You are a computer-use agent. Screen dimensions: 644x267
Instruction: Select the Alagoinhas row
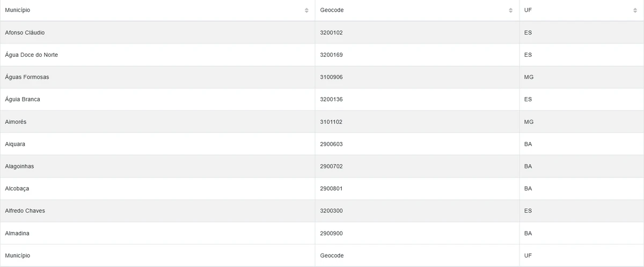[x=19, y=166]
